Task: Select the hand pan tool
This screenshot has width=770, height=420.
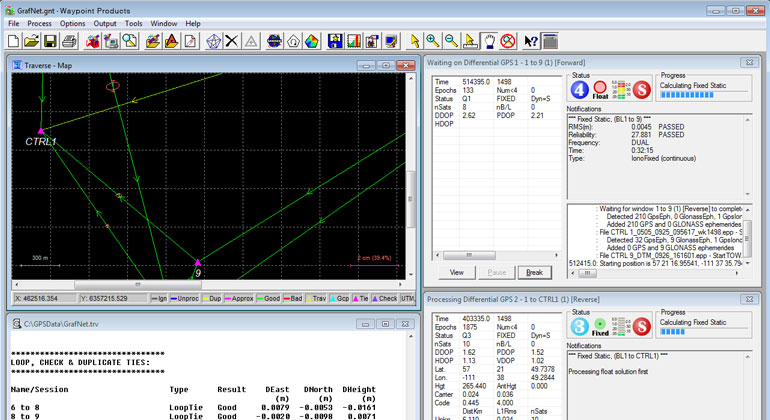Action: pyautogui.click(x=489, y=41)
